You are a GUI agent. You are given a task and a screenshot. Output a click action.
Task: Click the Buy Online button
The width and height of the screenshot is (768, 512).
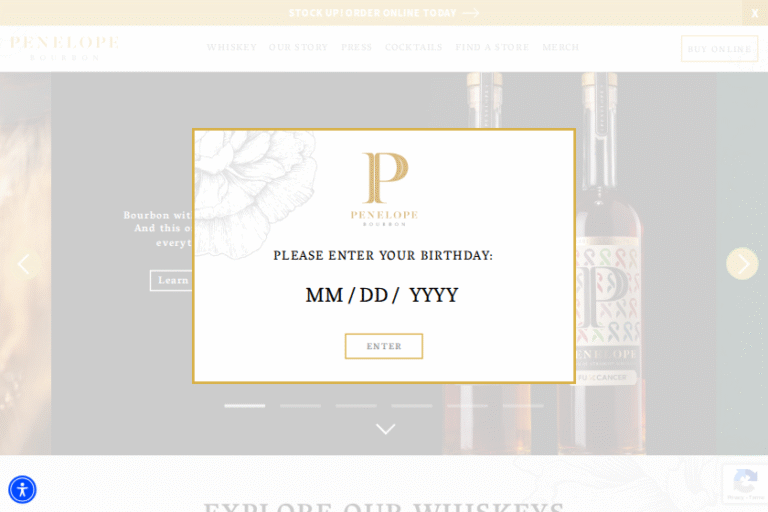[x=719, y=49]
